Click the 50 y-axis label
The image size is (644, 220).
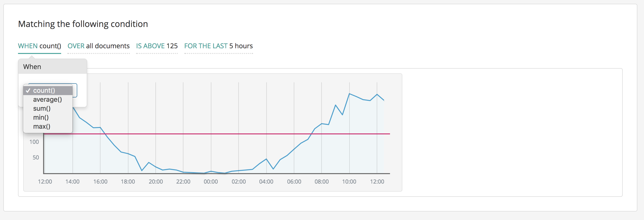pyautogui.click(x=36, y=158)
